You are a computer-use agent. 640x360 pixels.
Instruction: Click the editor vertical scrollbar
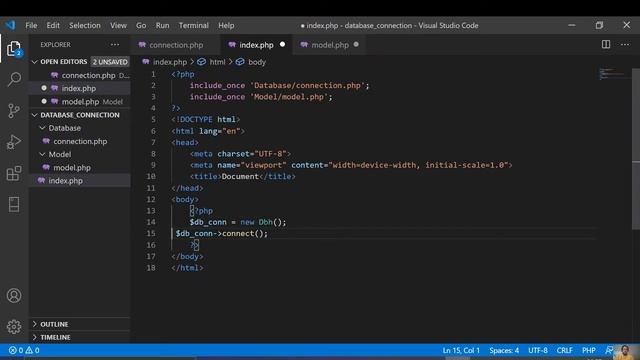(x=636, y=149)
